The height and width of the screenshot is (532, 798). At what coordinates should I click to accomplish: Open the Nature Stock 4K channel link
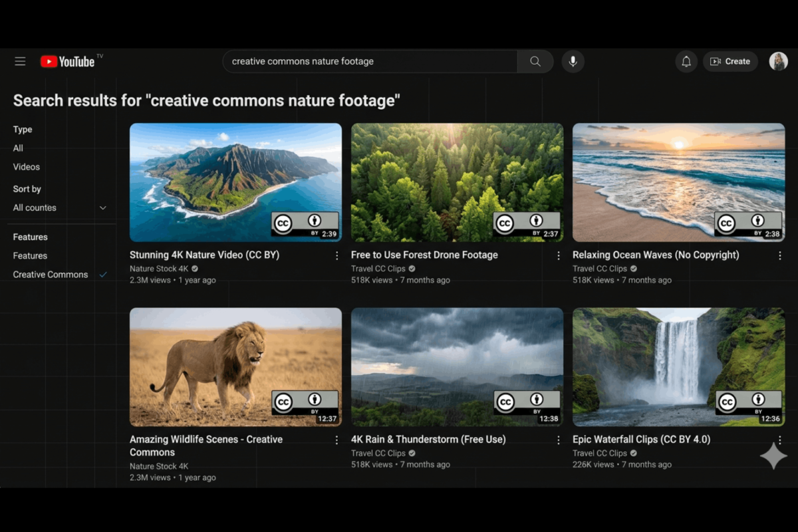coord(158,269)
